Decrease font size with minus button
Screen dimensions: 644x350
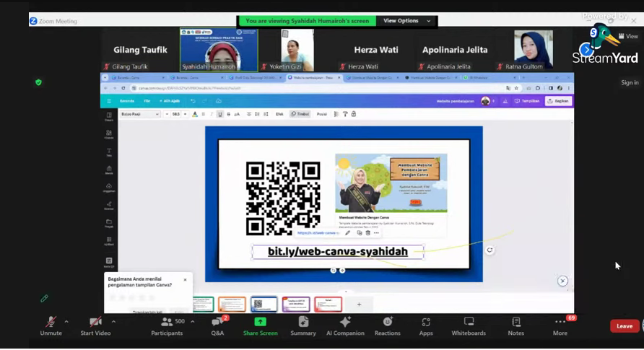click(x=167, y=114)
